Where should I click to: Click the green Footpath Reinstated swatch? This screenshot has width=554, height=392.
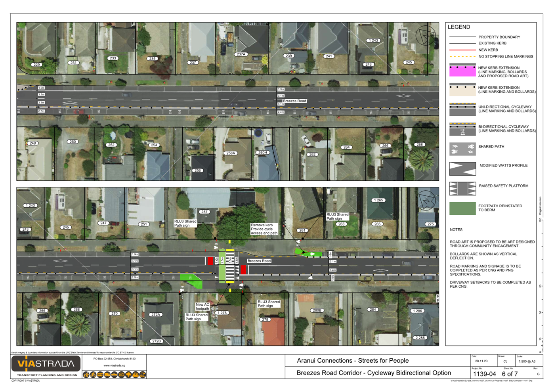[462, 208]
